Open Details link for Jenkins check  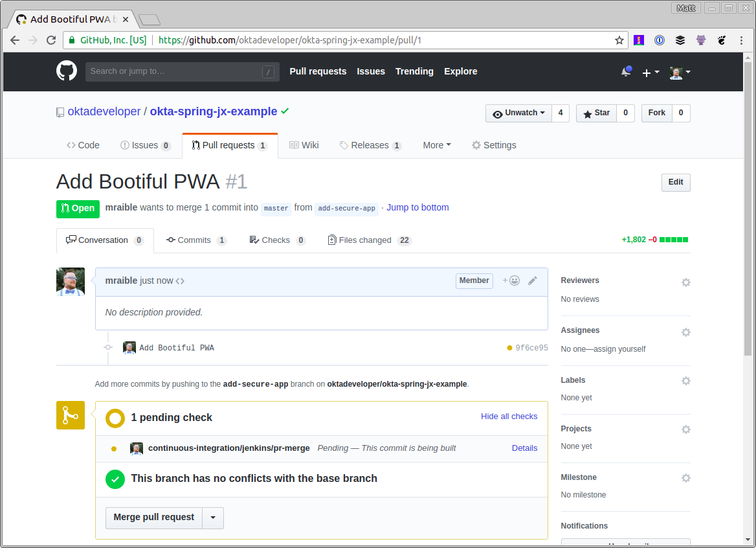click(524, 448)
